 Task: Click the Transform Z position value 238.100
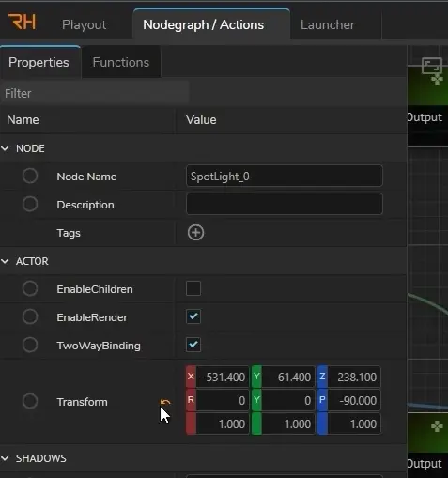[354, 377]
